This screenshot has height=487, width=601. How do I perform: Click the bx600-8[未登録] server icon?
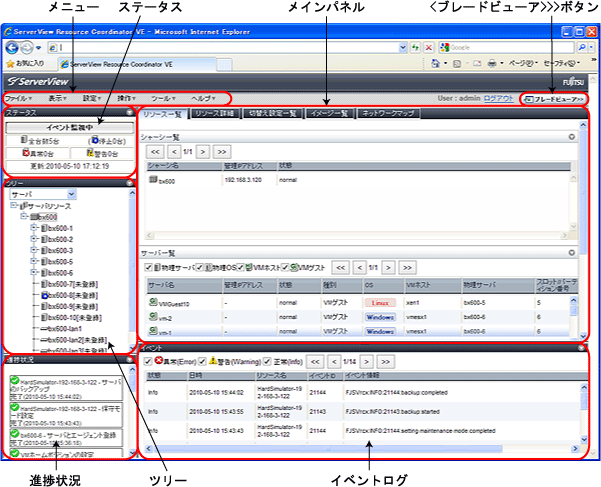pos(44,295)
